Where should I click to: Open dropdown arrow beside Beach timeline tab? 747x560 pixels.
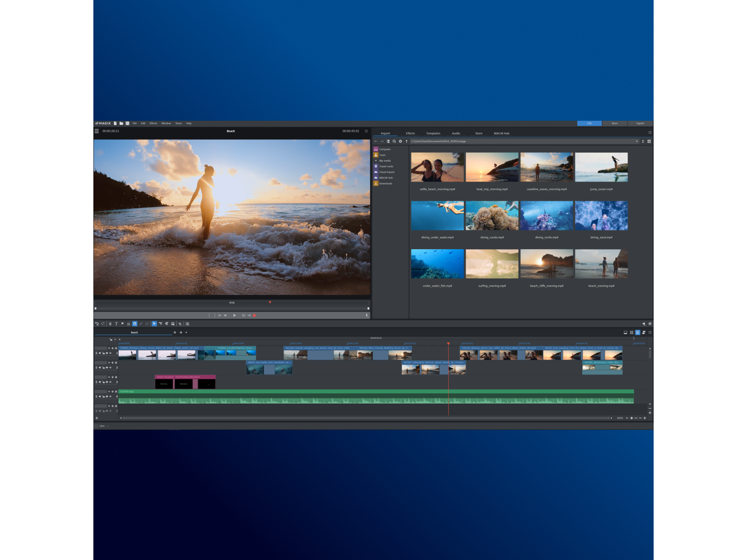tap(186, 332)
